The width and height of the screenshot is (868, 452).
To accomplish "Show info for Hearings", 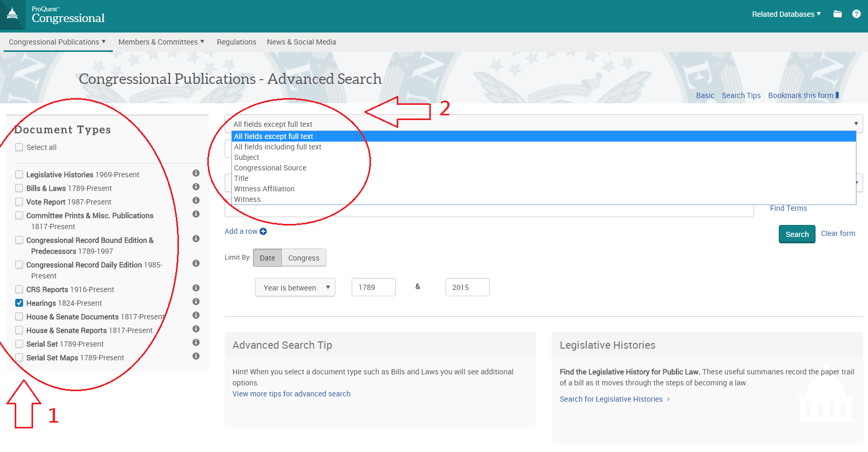I will click(196, 302).
